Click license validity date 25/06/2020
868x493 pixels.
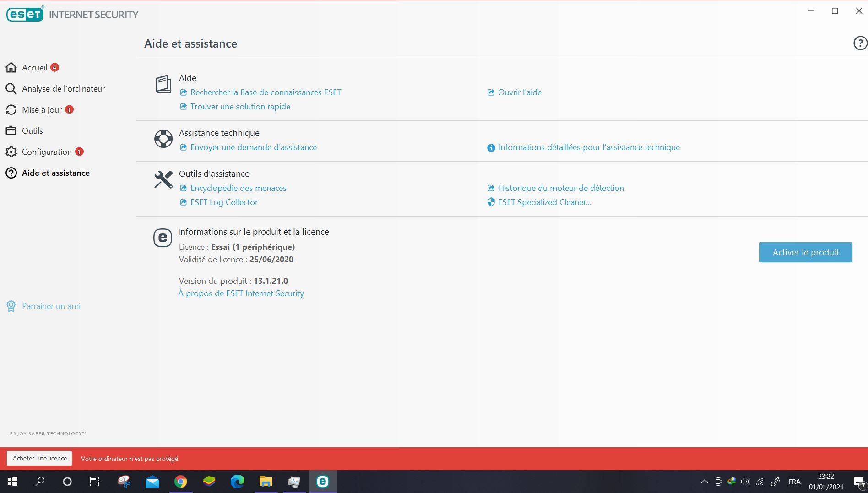point(271,260)
